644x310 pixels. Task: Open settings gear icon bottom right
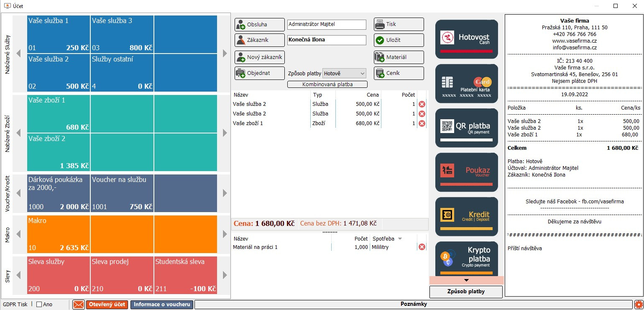click(x=639, y=305)
